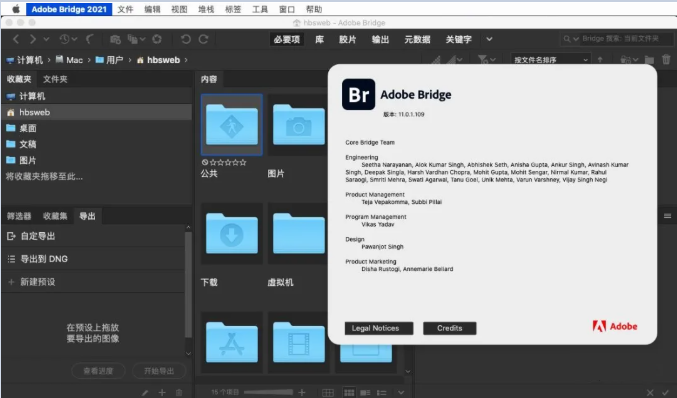
Task: Click the export panel trash icon
Action: point(179,392)
